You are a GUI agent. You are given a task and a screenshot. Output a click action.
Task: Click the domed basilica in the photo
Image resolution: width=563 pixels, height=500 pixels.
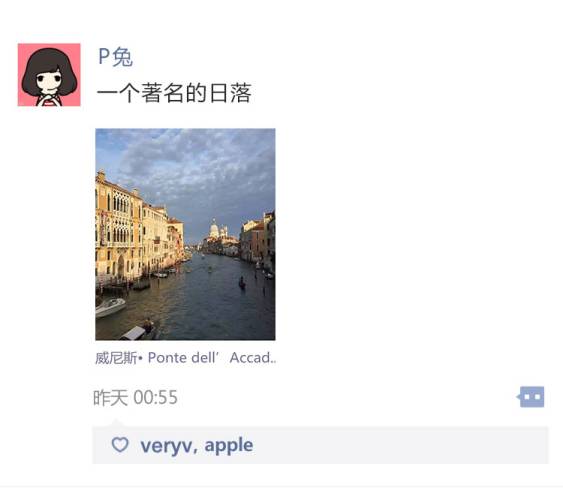pyautogui.click(x=215, y=229)
